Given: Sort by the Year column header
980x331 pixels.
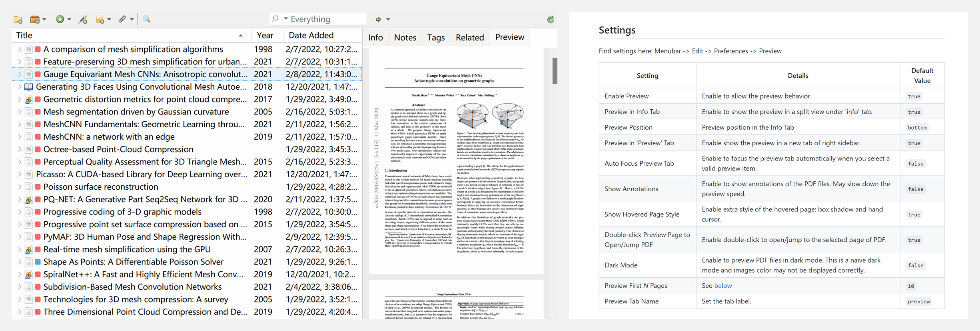Looking at the screenshot, I should coord(267,35).
